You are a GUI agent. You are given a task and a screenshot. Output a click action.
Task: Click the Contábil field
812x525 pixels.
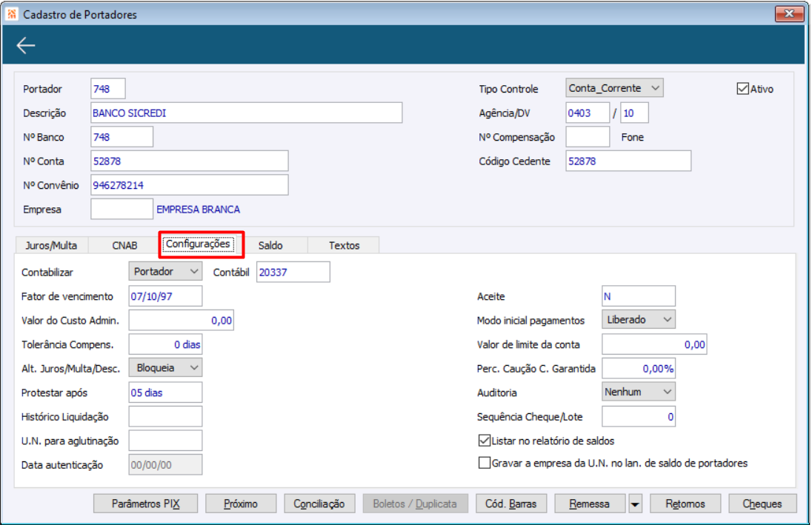293,272
